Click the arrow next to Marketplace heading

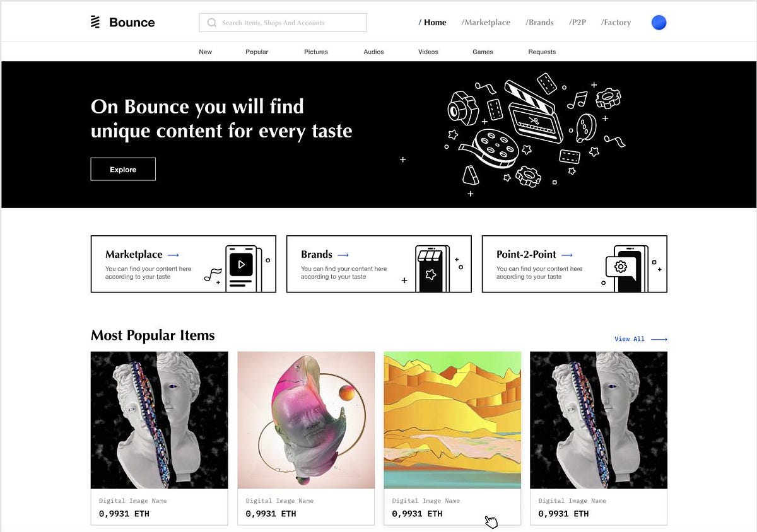pos(173,255)
